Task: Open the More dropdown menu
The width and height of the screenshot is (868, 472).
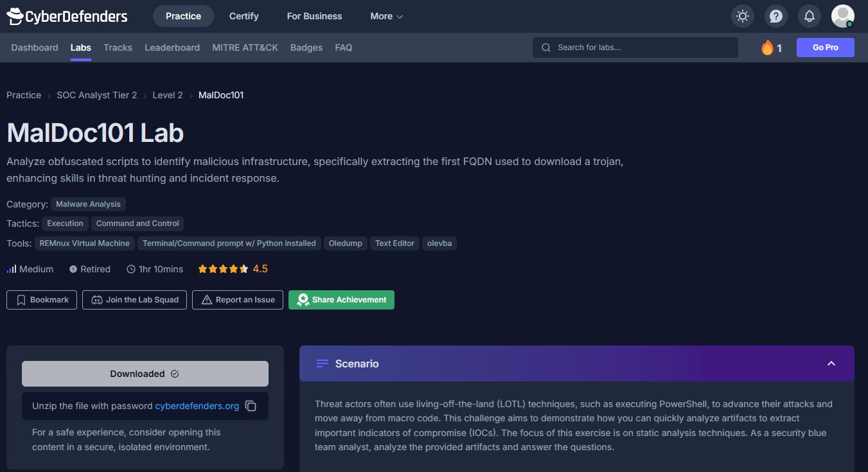Action: click(x=387, y=16)
